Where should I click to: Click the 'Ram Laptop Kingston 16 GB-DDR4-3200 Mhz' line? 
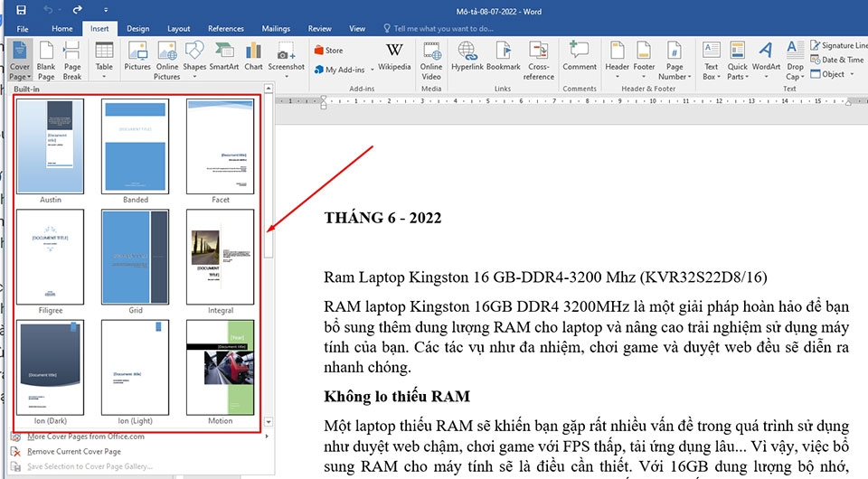click(x=545, y=277)
